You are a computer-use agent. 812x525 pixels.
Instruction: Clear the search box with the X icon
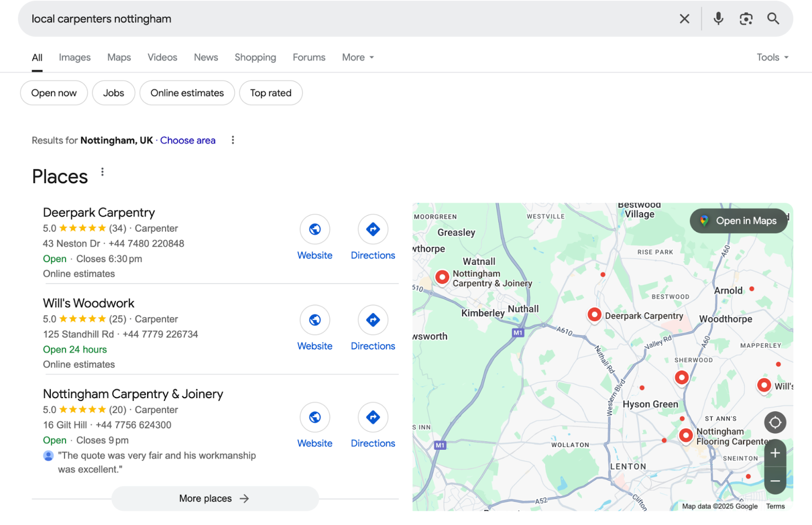[684, 19]
